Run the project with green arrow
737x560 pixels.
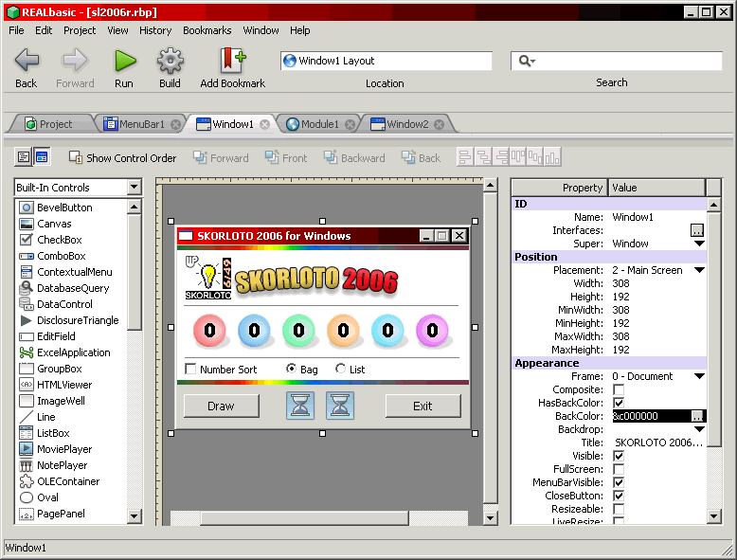point(125,61)
